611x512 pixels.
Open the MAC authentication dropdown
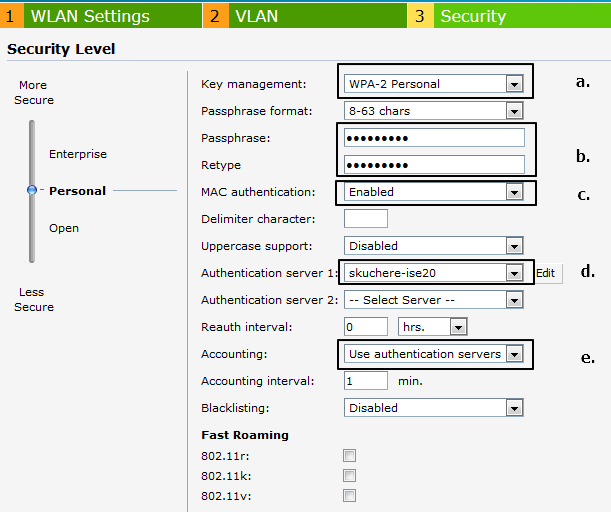[x=433, y=192]
